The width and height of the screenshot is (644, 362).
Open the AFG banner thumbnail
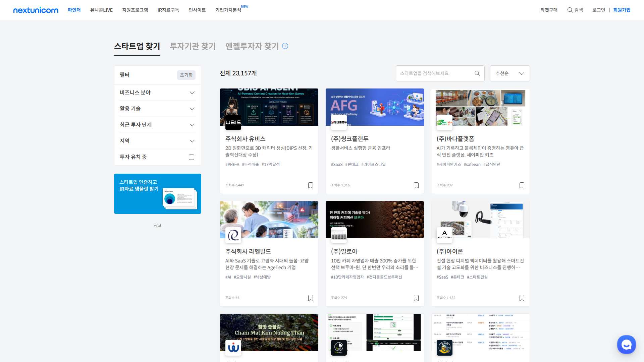pos(375,107)
